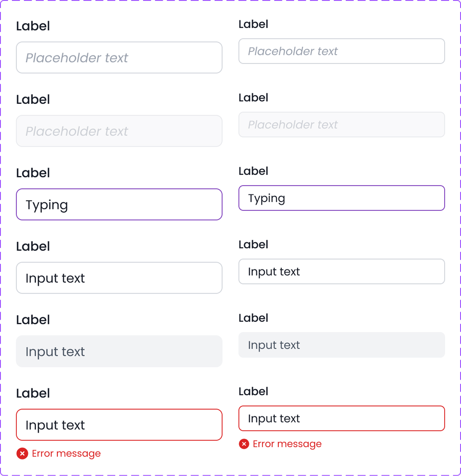Select the small placeholder text input field
Viewport: 461px width, 476px height.
pos(342,51)
